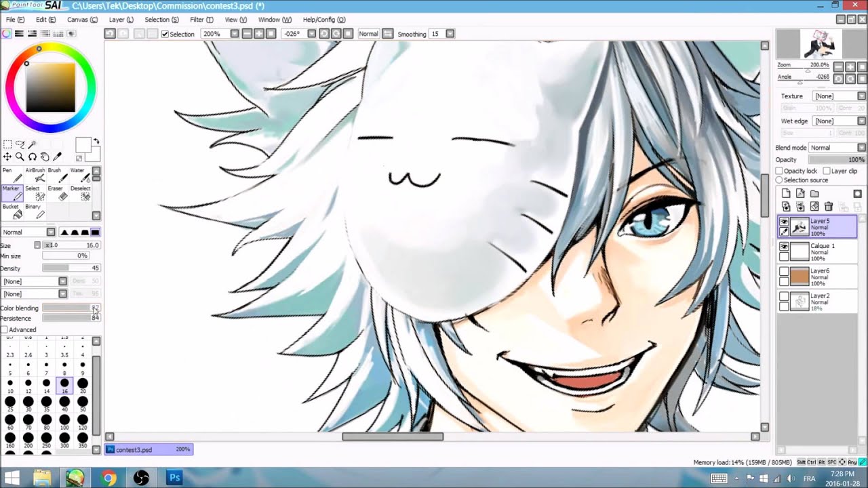This screenshot has width=868, height=488.
Task: Enable the Layer clip checkbox
Action: point(826,171)
